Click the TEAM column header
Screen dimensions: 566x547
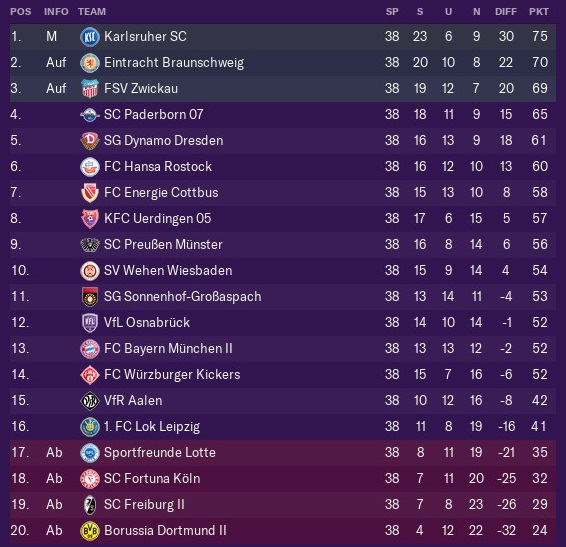coord(92,12)
